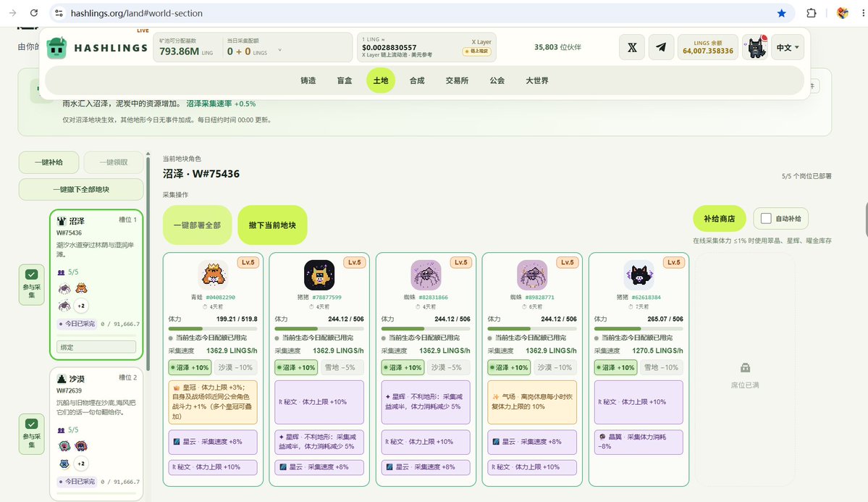Open the 公会 tab
The image size is (868, 502).
(497, 80)
